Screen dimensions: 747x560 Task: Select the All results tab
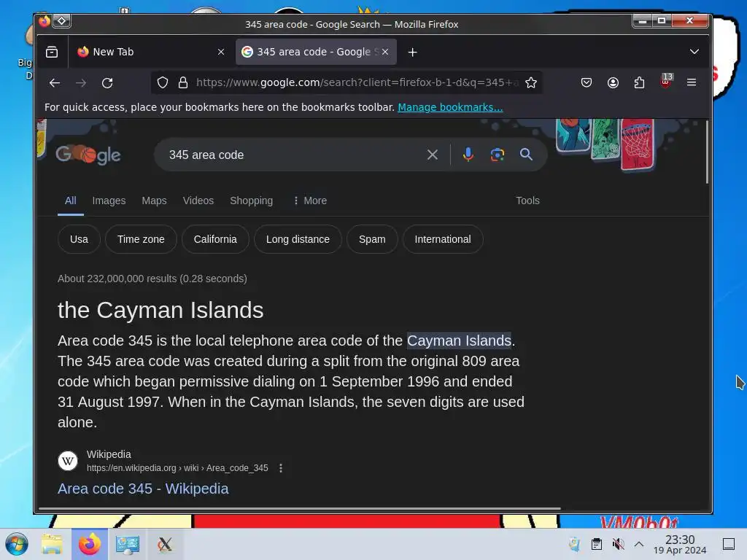(71, 201)
